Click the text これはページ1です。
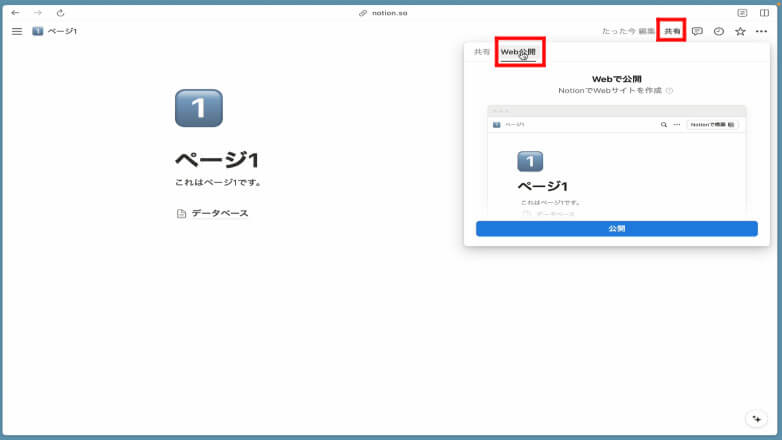782x440 pixels. (x=218, y=183)
